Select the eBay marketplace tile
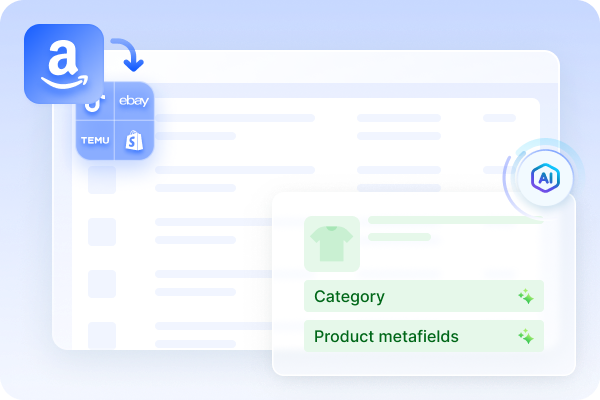This screenshot has height=400, width=600. pos(134,101)
